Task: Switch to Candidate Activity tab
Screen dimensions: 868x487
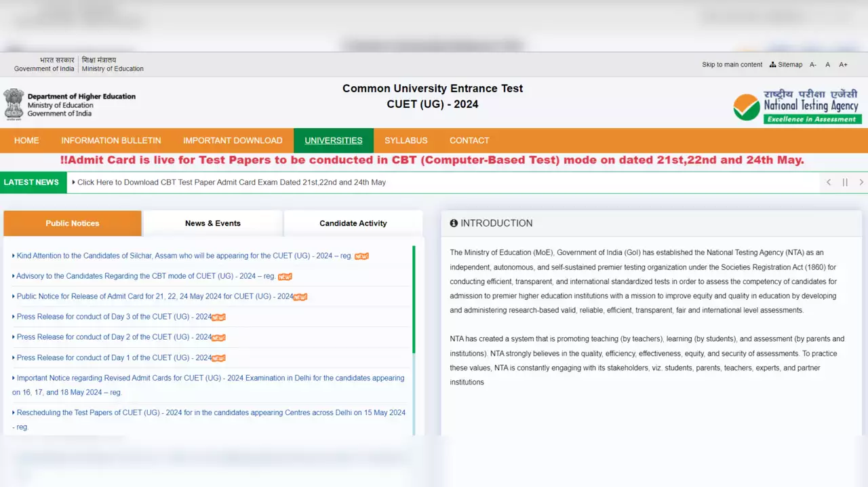Action: click(x=353, y=223)
